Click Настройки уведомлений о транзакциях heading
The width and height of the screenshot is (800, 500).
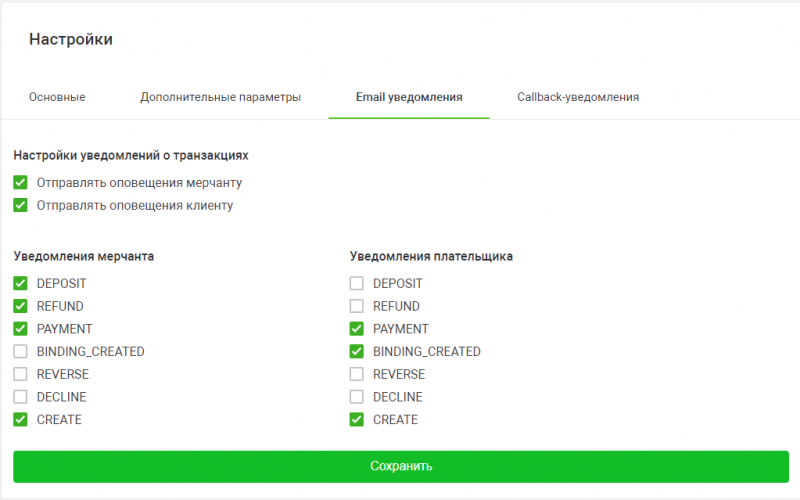click(x=131, y=155)
